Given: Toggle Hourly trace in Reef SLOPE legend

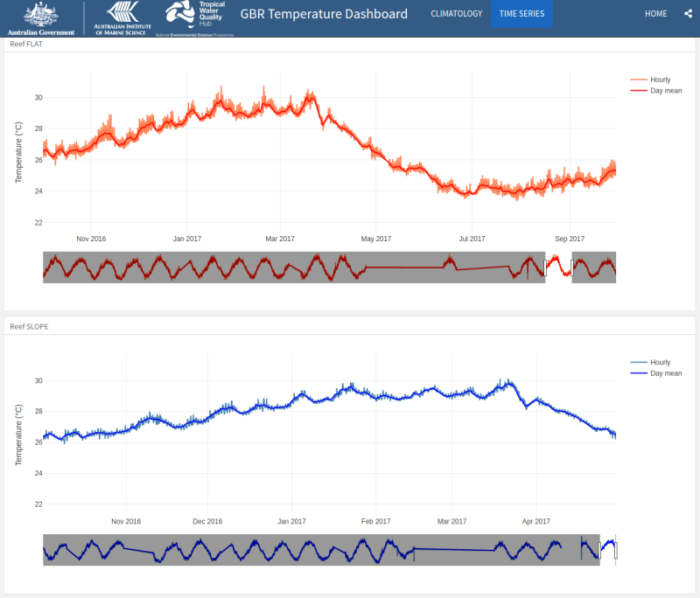Looking at the screenshot, I should tap(655, 362).
